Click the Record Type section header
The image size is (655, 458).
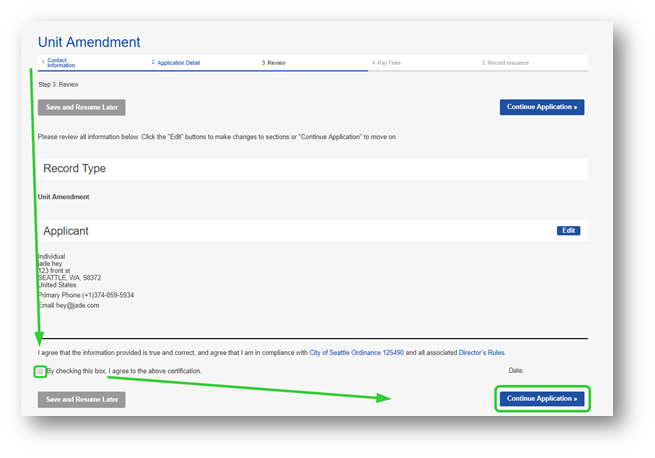(74, 168)
